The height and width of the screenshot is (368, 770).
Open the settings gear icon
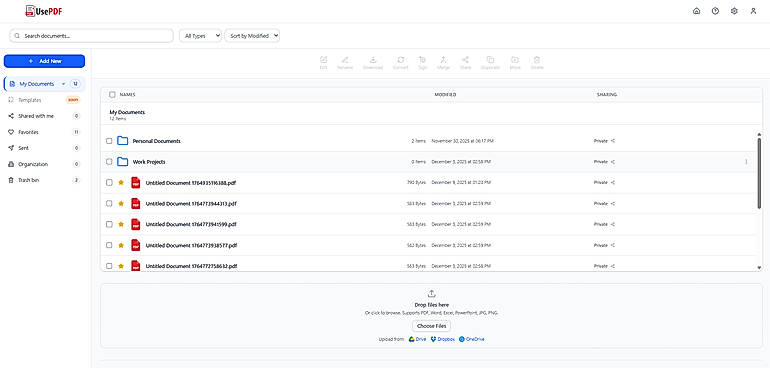[x=734, y=11]
